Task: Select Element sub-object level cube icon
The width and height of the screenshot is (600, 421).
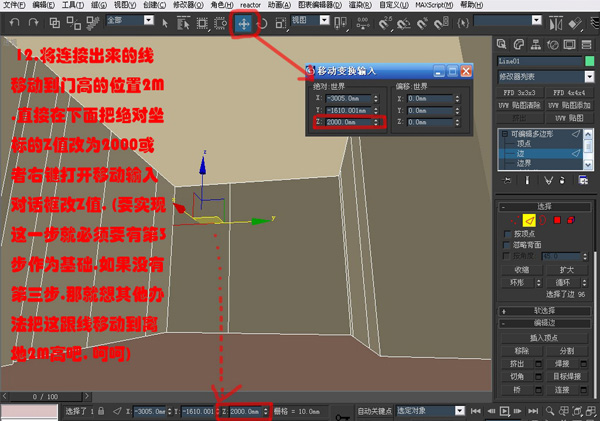Action: pos(571,220)
